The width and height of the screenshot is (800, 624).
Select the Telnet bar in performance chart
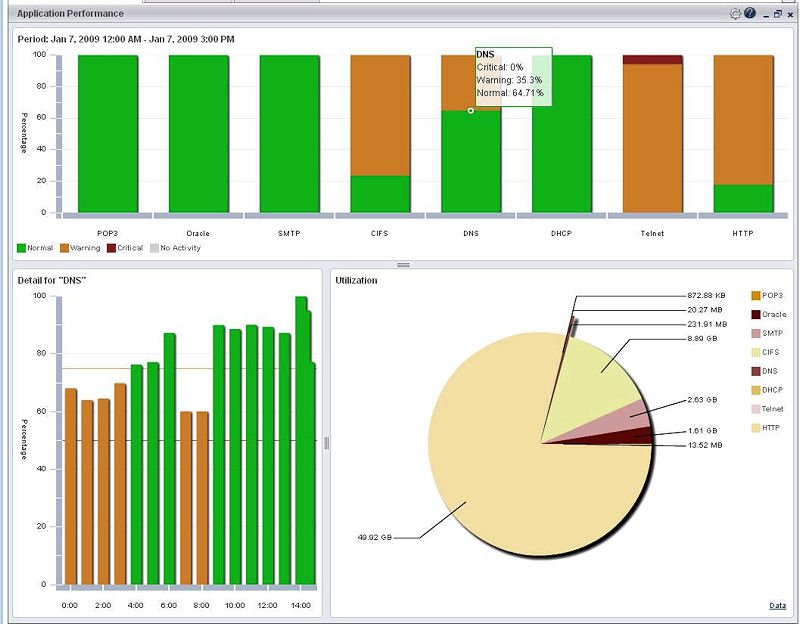653,134
